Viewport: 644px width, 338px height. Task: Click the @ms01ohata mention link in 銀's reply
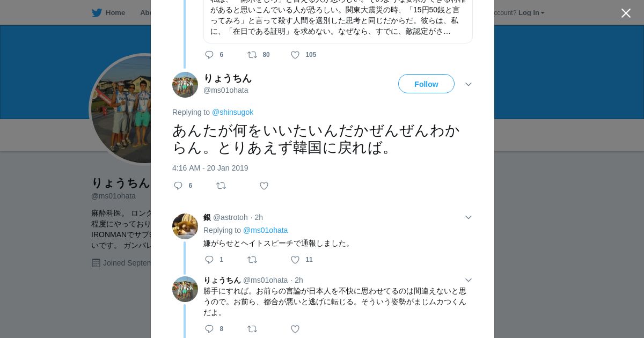click(265, 230)
